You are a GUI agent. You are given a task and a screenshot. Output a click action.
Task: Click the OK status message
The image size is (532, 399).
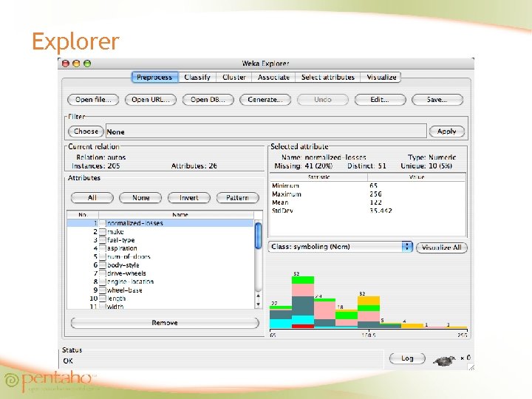click(68, 361)
